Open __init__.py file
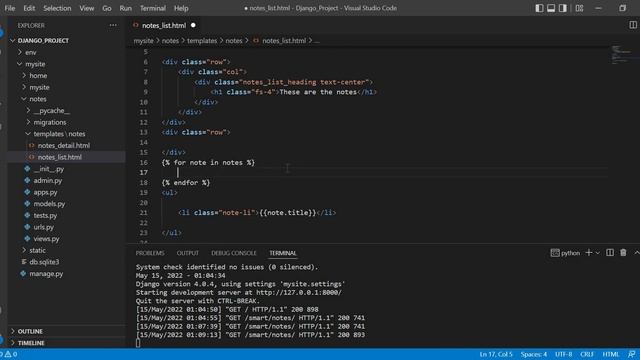640x360 pixels. 49,169
